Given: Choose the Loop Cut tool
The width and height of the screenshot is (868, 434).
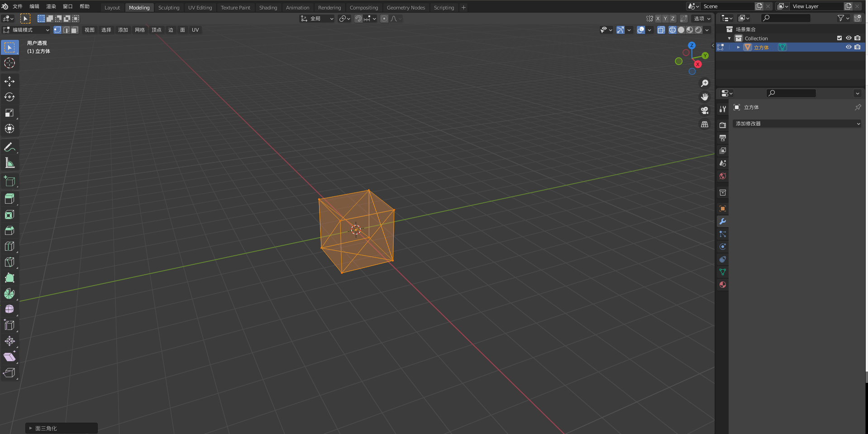Looking at the screenshot, I should tap(10, 246).
